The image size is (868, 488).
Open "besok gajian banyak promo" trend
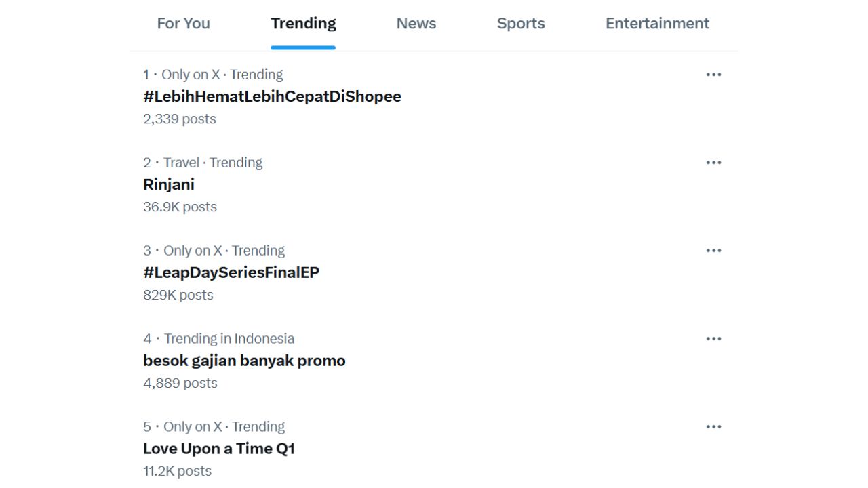244,361
